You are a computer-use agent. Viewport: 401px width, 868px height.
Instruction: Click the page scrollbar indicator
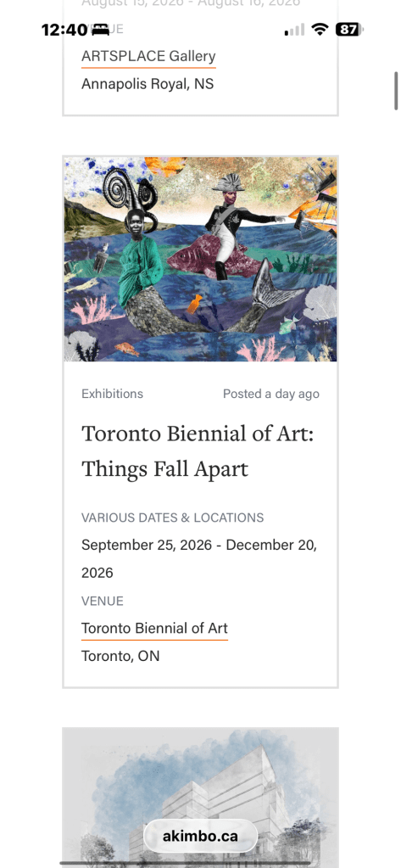click(x=395, y=91)
